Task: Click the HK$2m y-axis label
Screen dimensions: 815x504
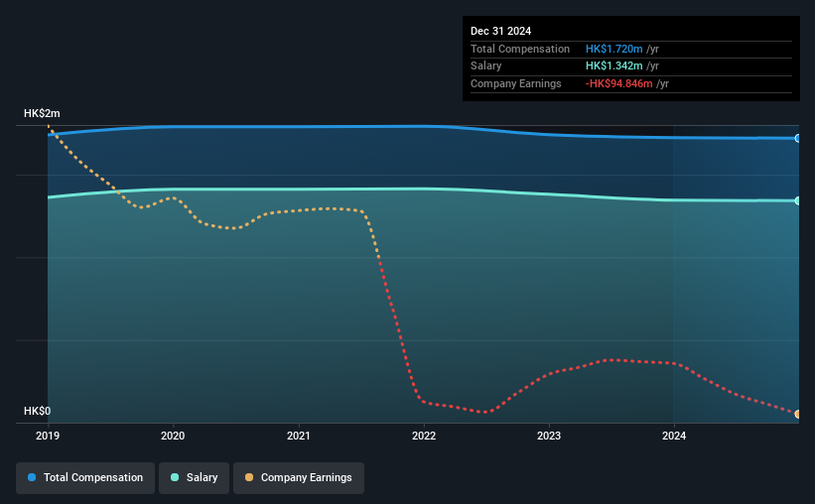Action: (x=42, y=113)
